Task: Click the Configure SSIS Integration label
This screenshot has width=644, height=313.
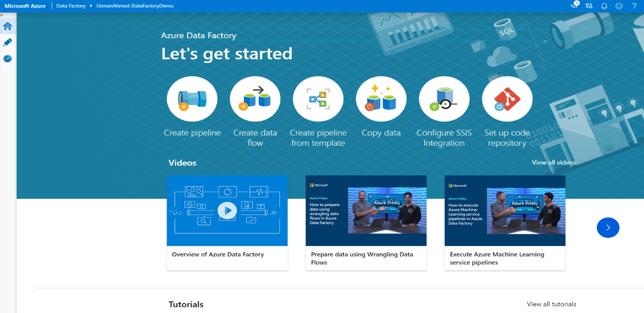Action: point(444,138)
